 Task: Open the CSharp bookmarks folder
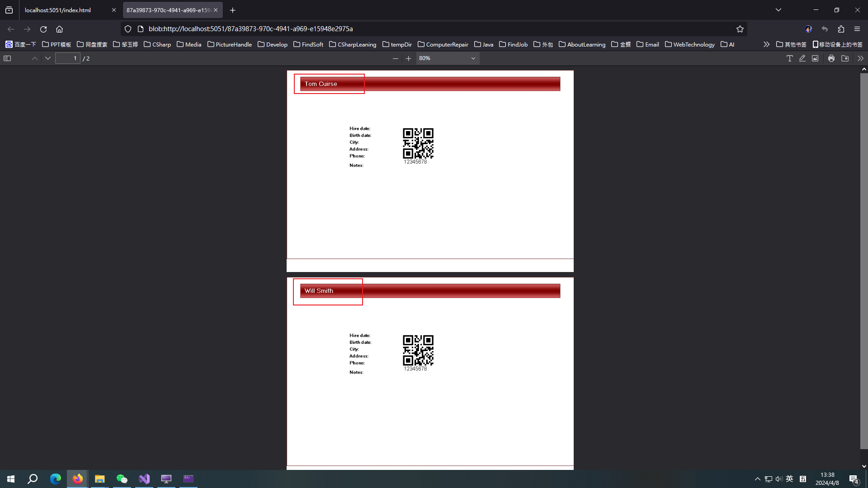pyautogui.click(x=157, y=44)
